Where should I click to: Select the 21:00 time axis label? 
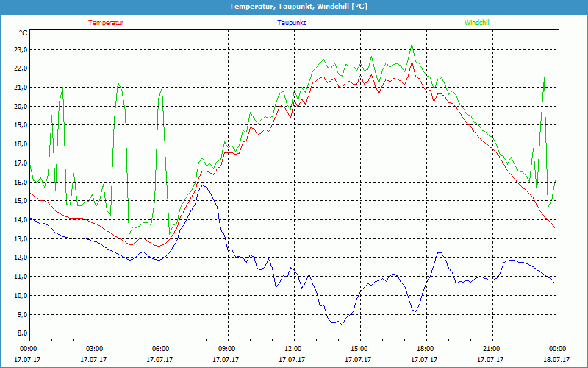491,349
